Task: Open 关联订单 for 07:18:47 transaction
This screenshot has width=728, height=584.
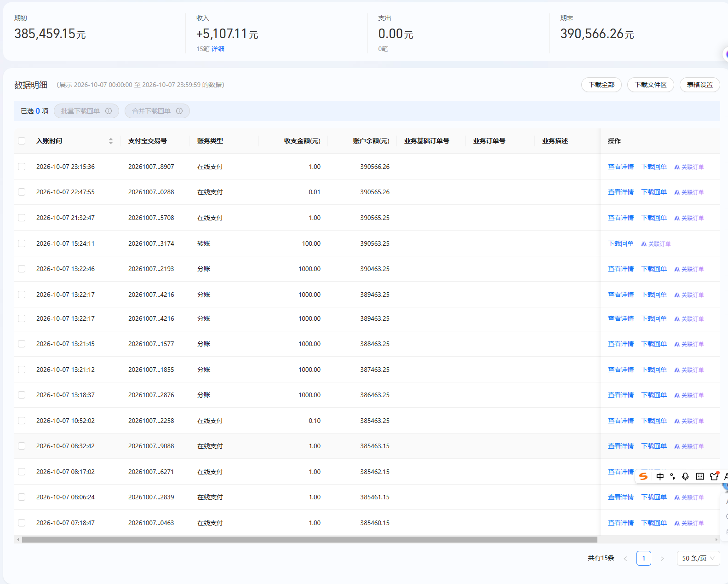Action: coord(689,523)
